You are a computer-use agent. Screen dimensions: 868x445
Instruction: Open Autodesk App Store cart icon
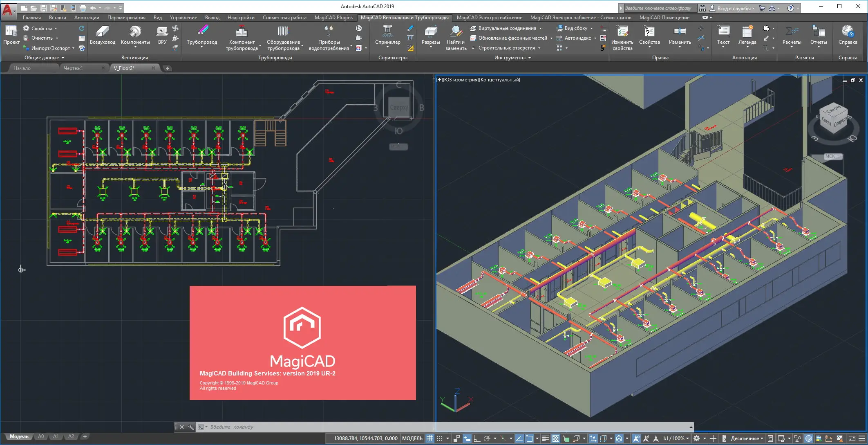[762, 8]
